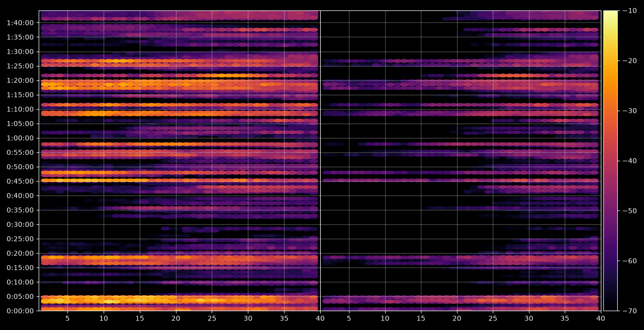This screenshot has height=330, width=644.
Task: Click the 0:25:00 y-axis time label
Action: 20,239
